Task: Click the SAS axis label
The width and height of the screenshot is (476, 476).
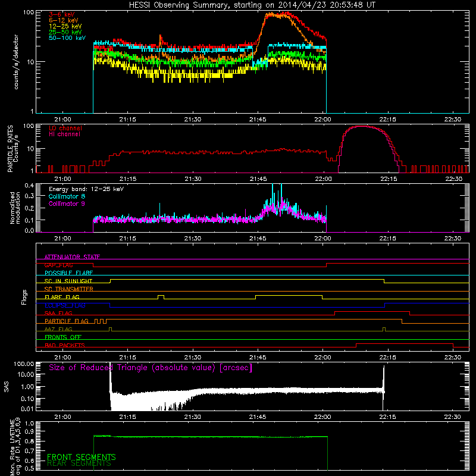Action: [7, 386]
